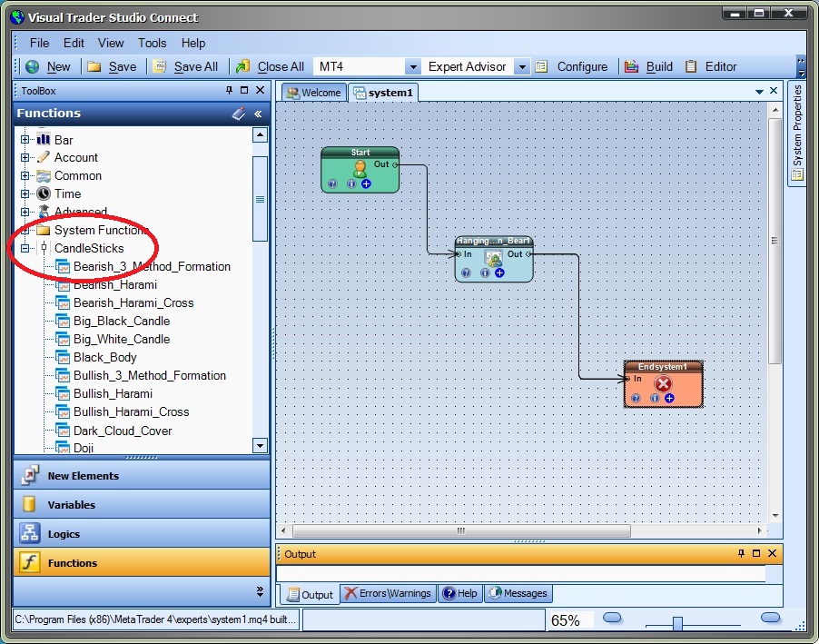The height and width of the screenshot is (644, 819).
Task: Click the zoom out button in status bar
Action: pos(612,618)
